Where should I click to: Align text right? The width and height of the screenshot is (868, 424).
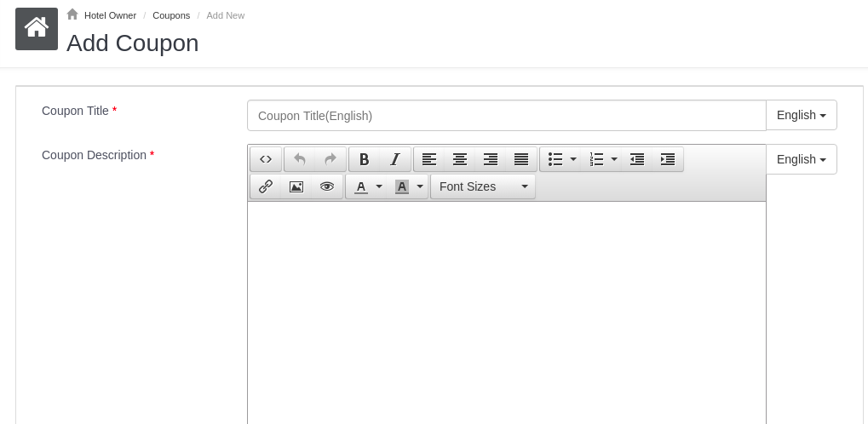click(491, 159)
